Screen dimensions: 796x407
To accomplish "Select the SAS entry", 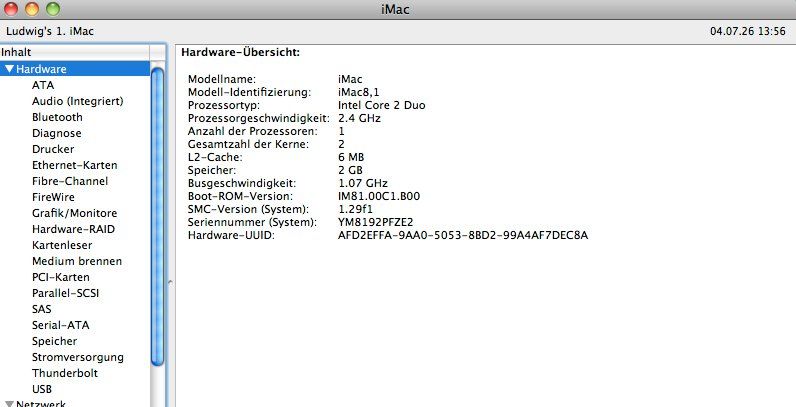I will click(42, 309).
